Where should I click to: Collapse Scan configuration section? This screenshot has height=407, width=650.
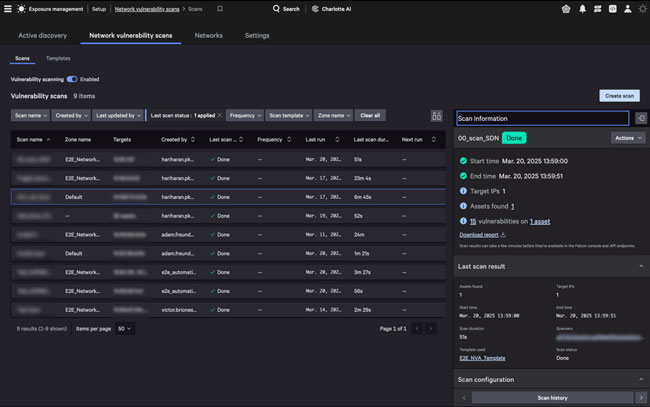point(641,380)
